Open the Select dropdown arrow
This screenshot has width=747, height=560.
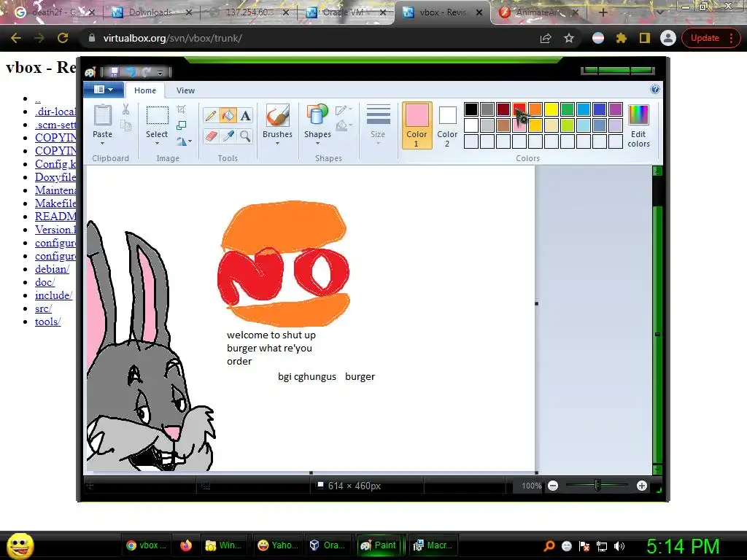(157, 143)
